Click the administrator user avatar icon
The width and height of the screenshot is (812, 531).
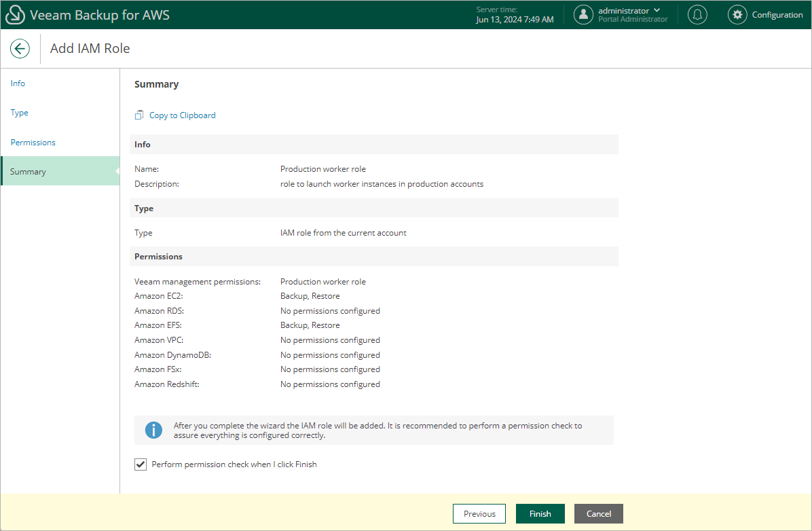[583, 14]
